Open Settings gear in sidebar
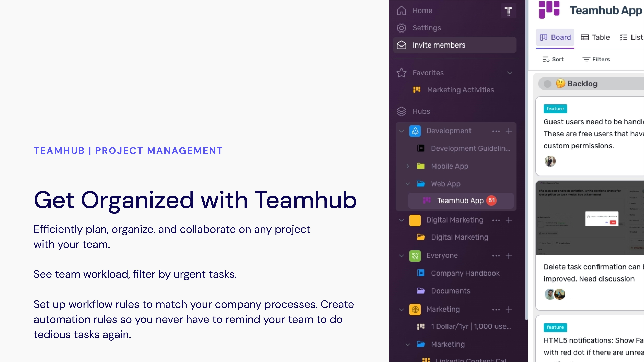Image resolution: width=644 pixels, height=362 pixels. click(402, 28)
